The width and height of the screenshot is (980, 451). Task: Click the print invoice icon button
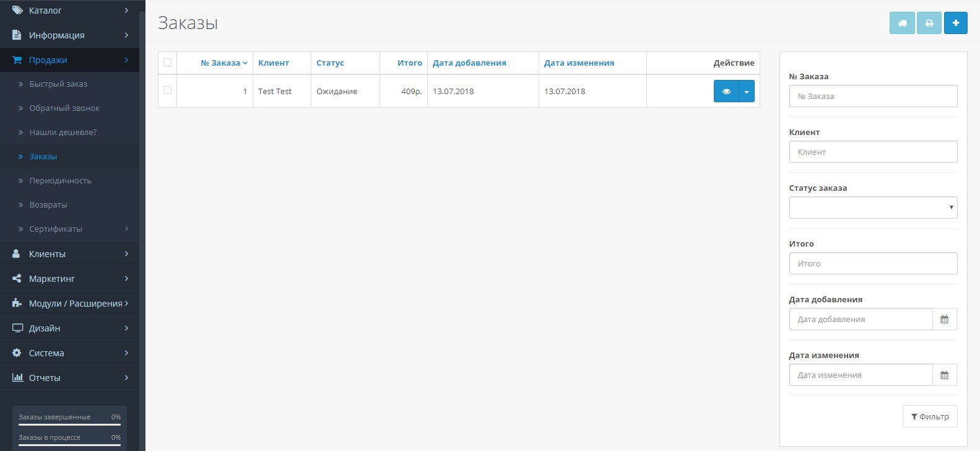[x=929, y=23]
